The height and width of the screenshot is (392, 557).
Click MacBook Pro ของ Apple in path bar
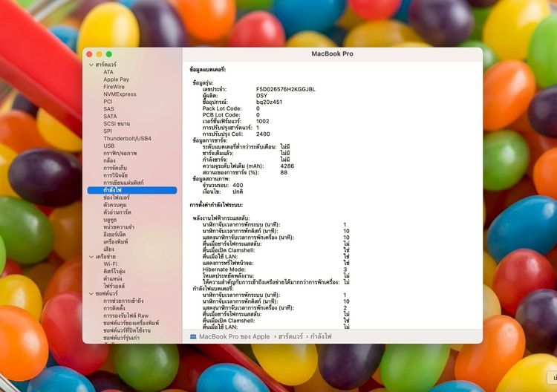[235, 336]
